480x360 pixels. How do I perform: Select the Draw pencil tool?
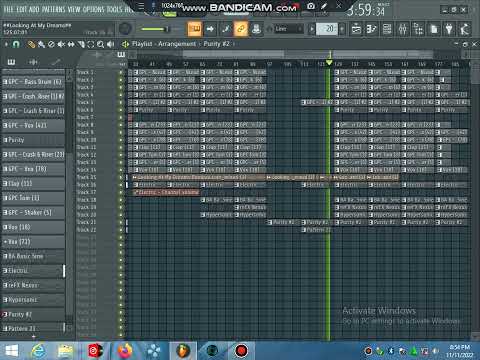(x=31, y=44)
